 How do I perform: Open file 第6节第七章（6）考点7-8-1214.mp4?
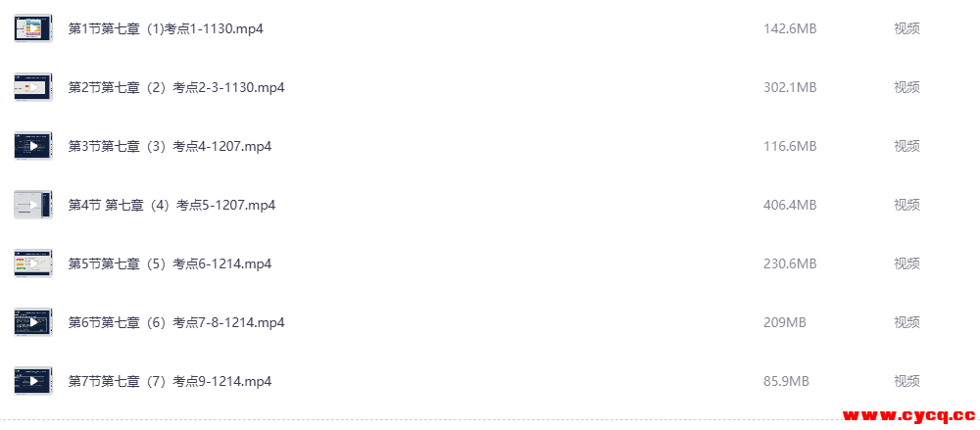176,322
